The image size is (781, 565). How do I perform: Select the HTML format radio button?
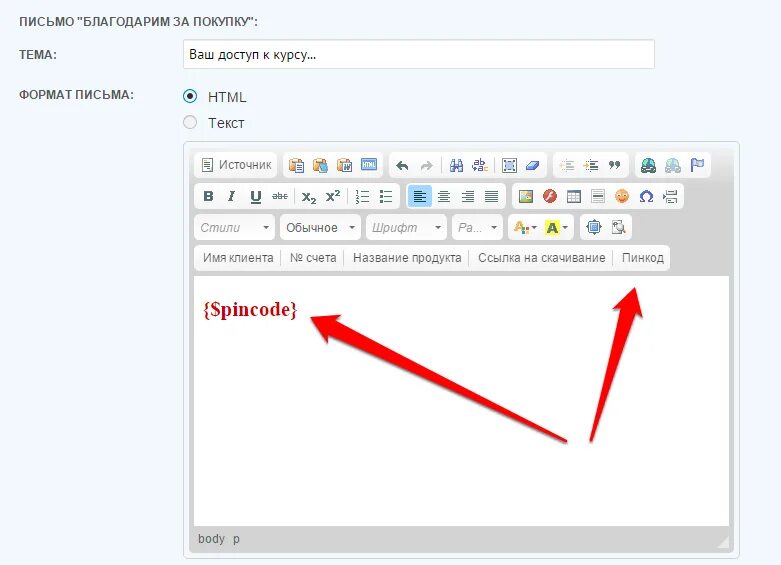coord(190,96)
